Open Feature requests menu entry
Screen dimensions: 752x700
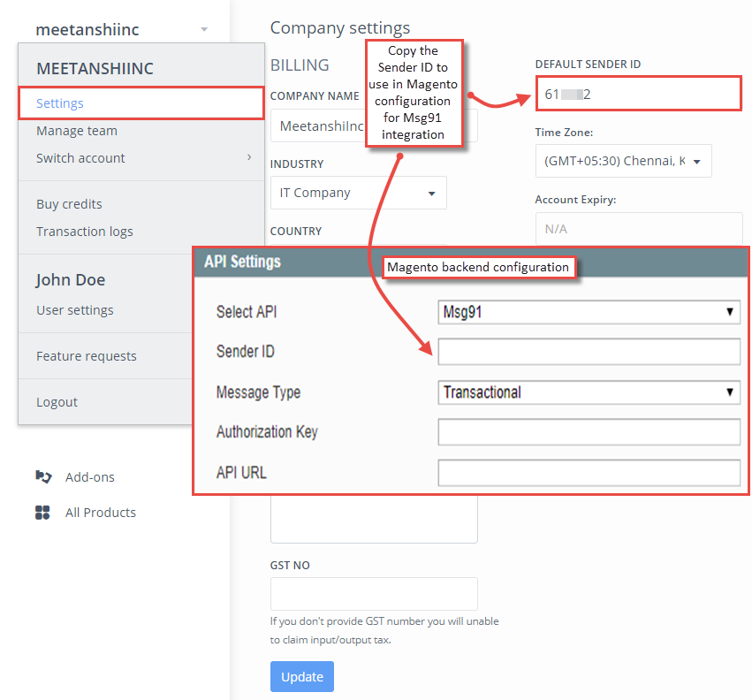87,356
